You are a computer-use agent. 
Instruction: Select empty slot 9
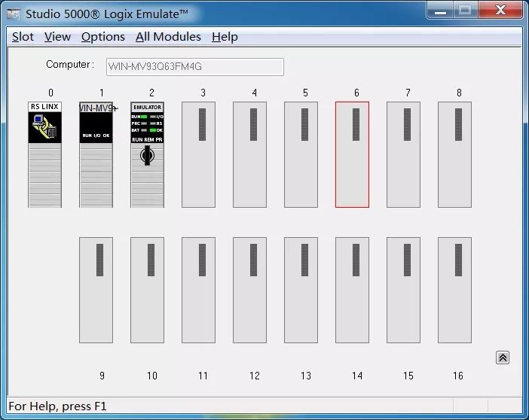96,291
